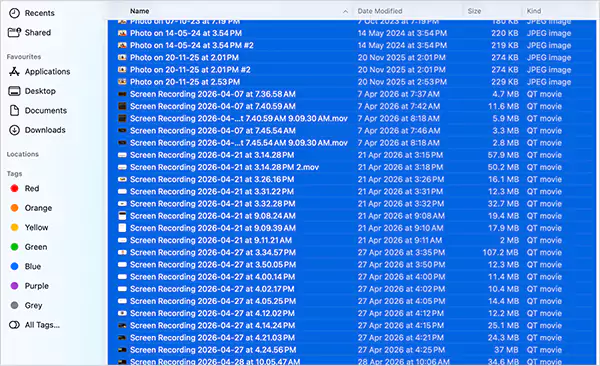
Task: Open the Downloads folder in sidebar
Action: 37,130
